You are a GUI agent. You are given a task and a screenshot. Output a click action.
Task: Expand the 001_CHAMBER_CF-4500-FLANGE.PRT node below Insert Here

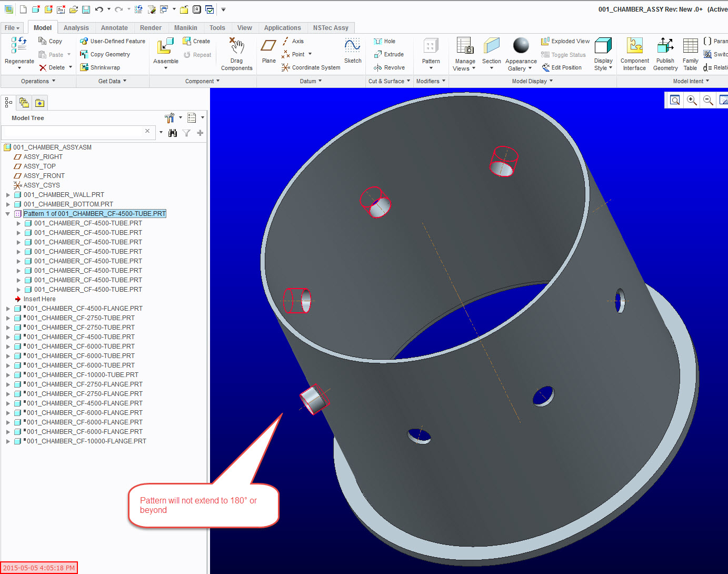coord(8,309)
